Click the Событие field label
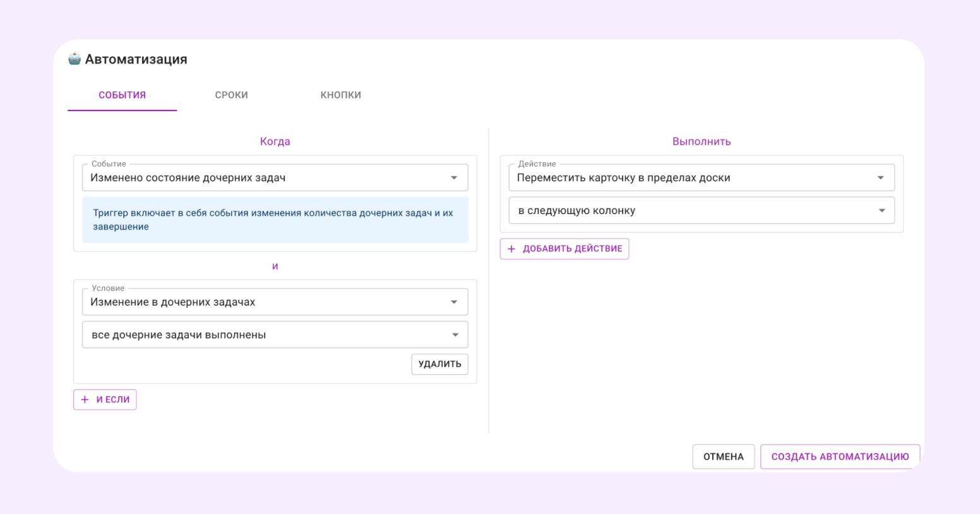Screen dimensions: 980x514 tap(109, 164)
